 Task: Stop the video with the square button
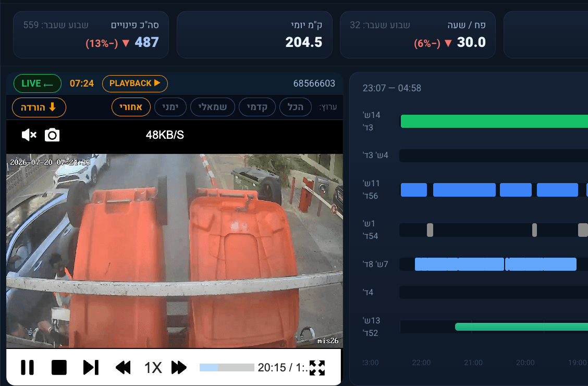tap(59, 367)
